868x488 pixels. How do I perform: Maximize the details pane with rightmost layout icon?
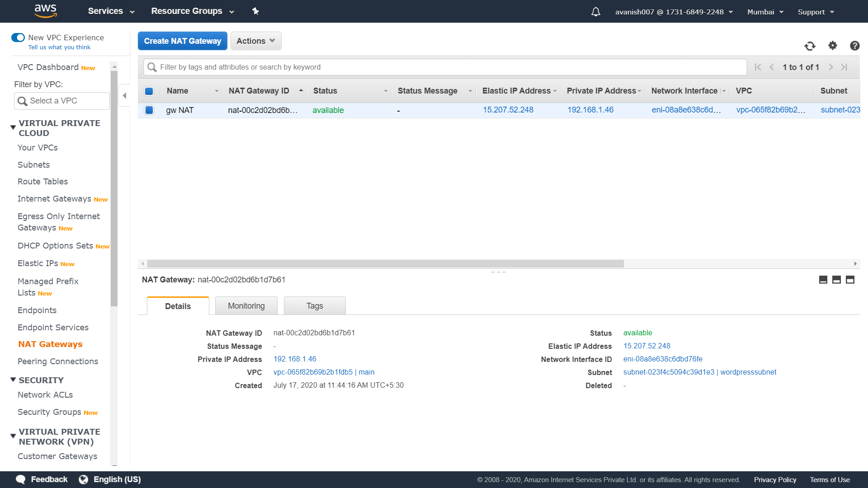pos(850,280)
